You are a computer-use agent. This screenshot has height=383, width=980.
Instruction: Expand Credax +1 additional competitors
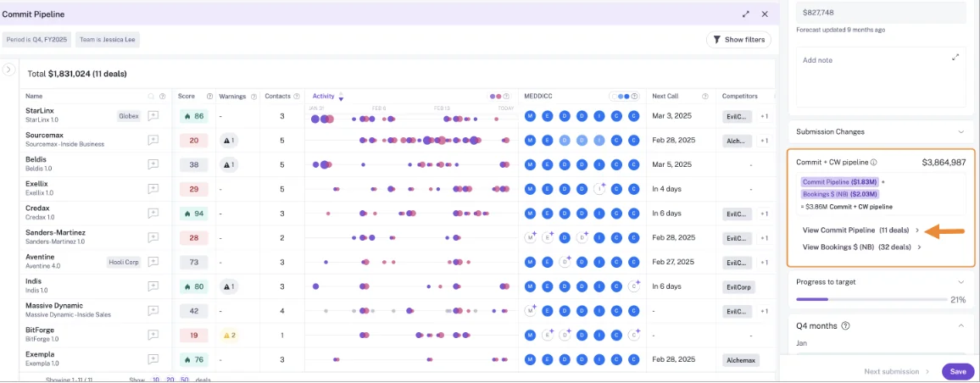[x=764, y=214]
